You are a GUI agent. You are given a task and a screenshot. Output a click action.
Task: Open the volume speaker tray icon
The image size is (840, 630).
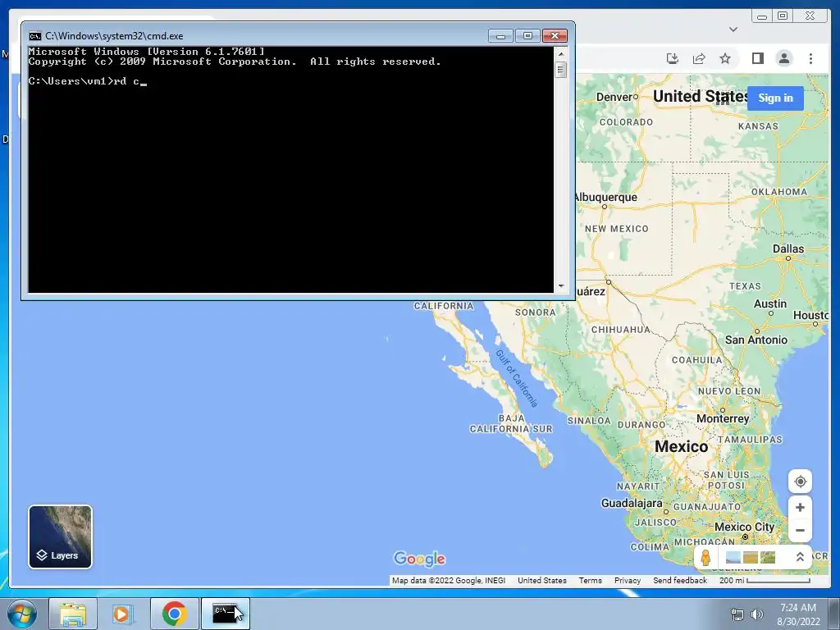(x=756, y=614)
